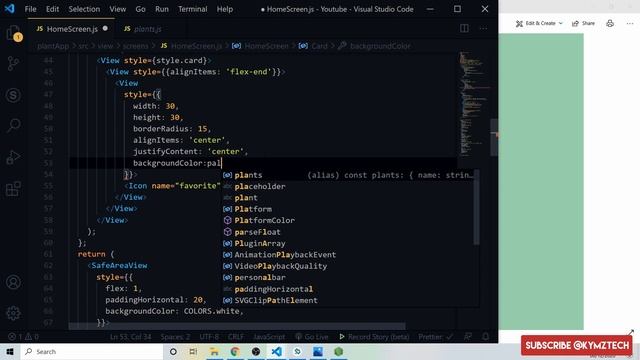Click the feedback icon in status bar
This screenshot has width=640, height=360.
[468, 337]
